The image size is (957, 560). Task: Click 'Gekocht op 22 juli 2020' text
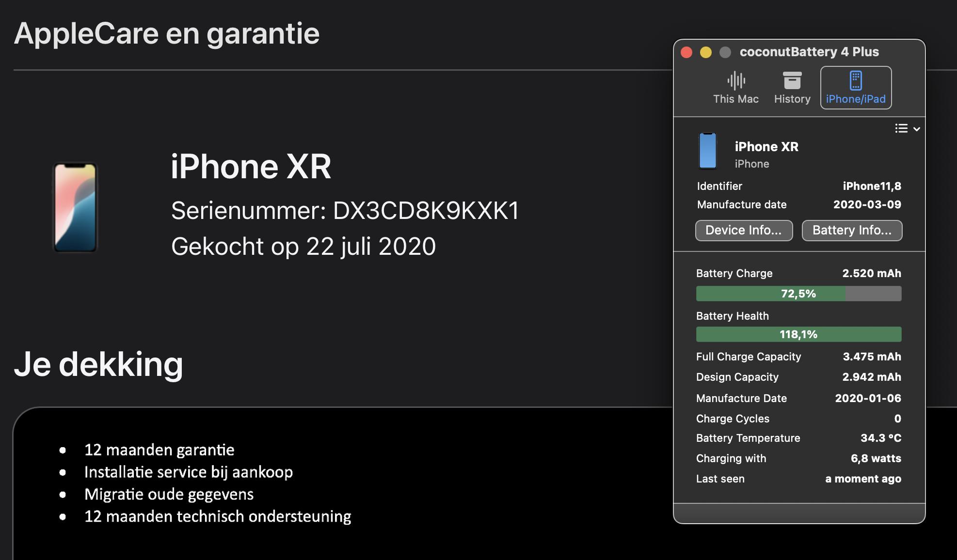[303, 247]
